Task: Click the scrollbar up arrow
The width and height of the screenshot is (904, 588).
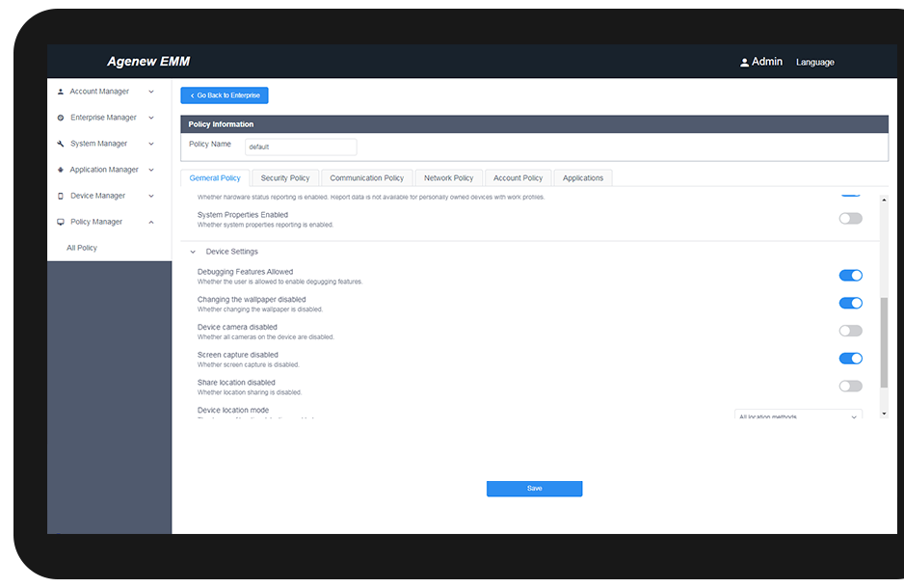Action: (884, 200)
